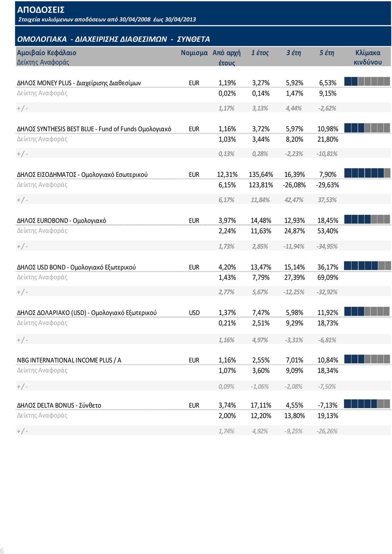Click the ΔΗΛΟΣ DELTA BONUS risk scale bar
The width and height of the screenshot is (392, 554).
(367, 404)
